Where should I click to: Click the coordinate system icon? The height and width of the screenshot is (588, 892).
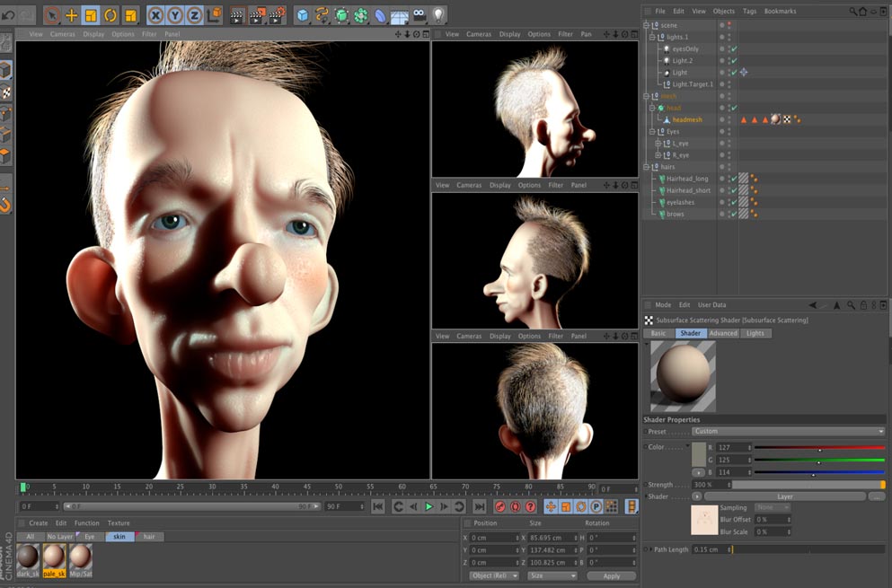click(215, 15)
